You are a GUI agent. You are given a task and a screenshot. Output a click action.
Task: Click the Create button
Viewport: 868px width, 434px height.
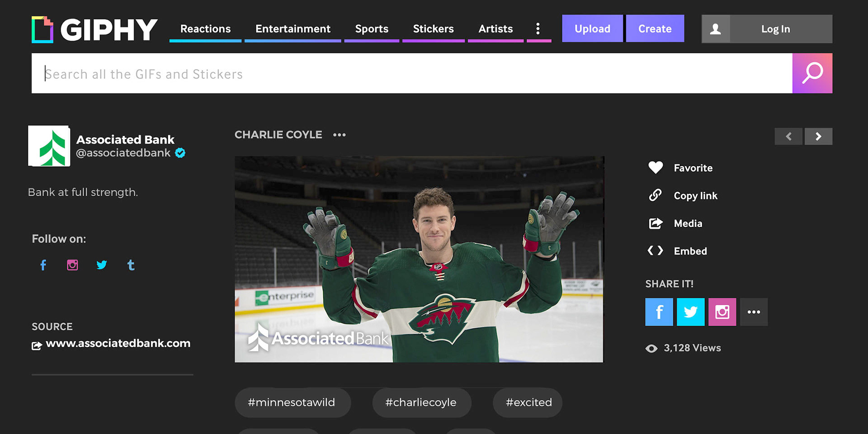pyautogui.click(x=655, y=28)
